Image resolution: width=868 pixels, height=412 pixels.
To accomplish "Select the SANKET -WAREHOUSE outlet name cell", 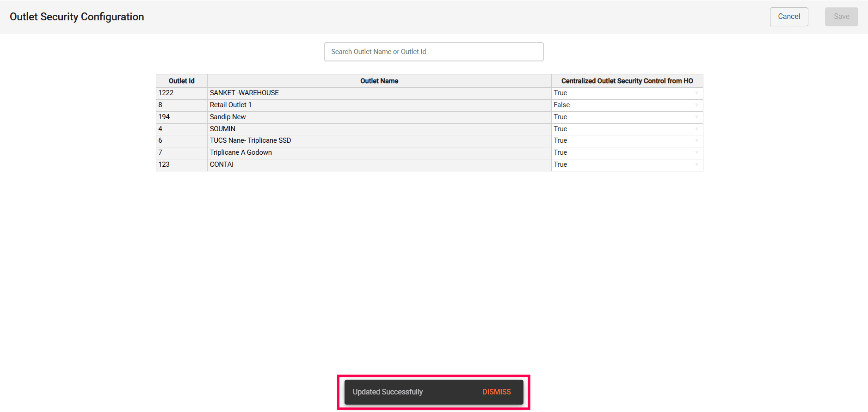I will [x=244, y=93].
